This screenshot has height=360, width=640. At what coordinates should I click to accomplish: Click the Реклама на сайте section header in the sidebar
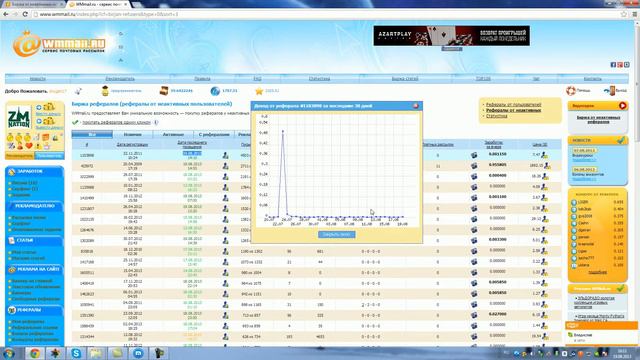[x=34, y=269]
